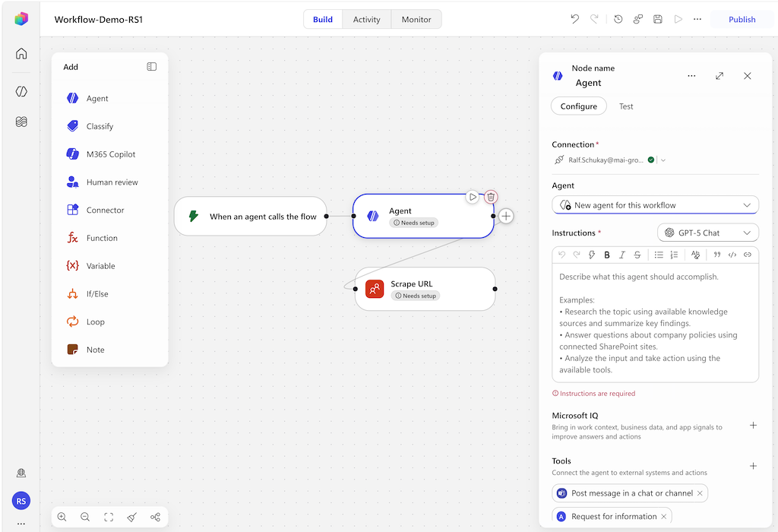Open version history clock icon
The height and width of the screenshot is (532, 778).
point(618,19)
